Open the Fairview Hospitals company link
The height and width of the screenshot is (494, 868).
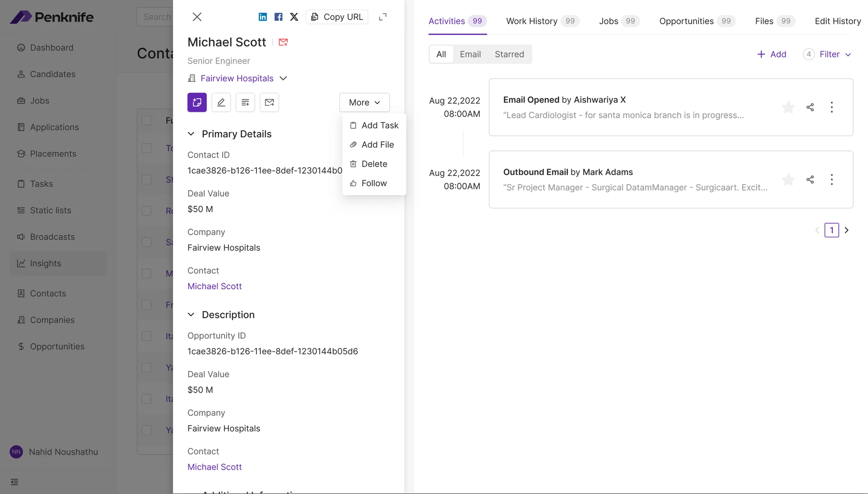[237, 78]
